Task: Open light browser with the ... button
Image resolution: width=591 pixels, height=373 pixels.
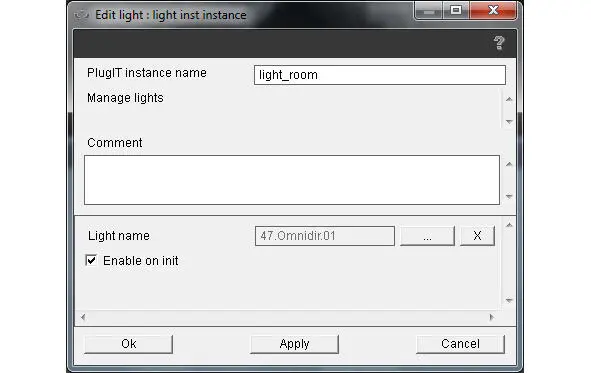Action: [x=427, y=236]
